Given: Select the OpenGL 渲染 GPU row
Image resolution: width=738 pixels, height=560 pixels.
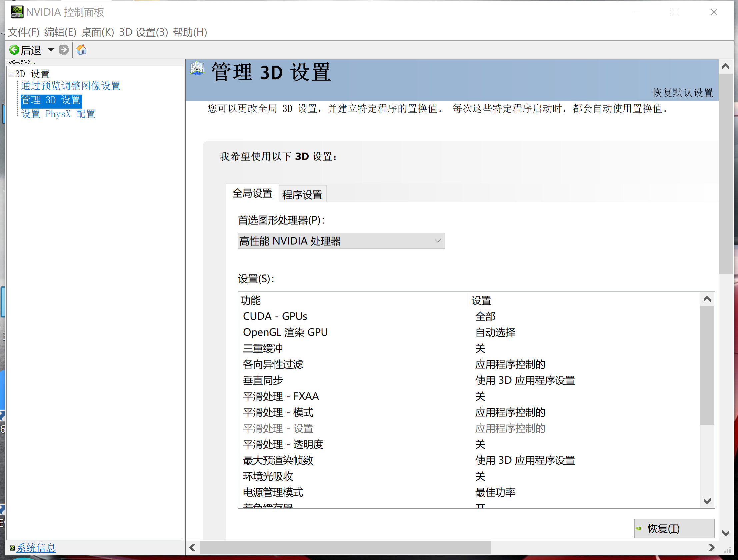Looking at the screenshot, I should point(469,332).
